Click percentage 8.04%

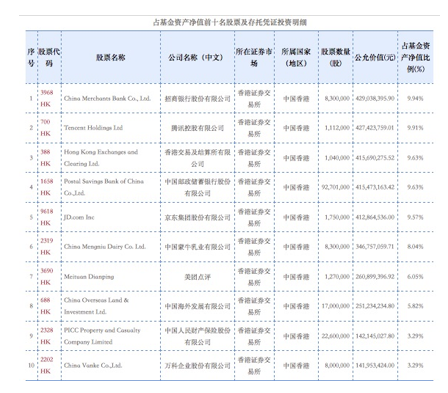415,246
